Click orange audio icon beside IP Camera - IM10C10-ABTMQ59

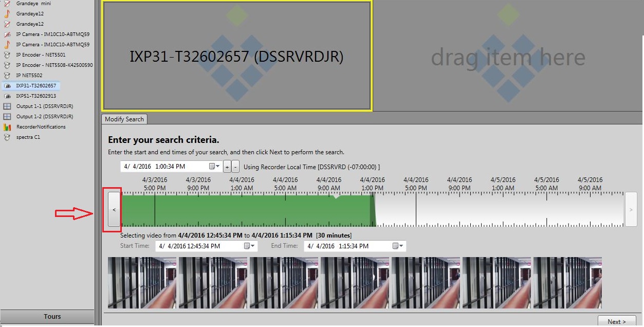[x=7, y=45]
